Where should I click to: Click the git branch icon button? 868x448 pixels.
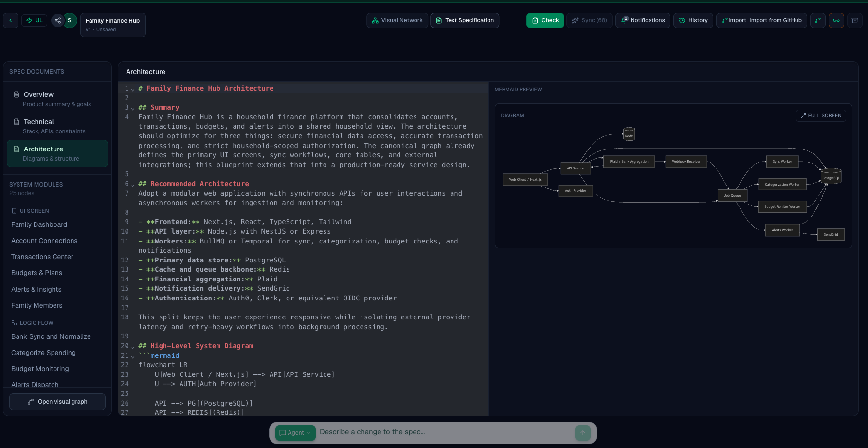(818, 20)
